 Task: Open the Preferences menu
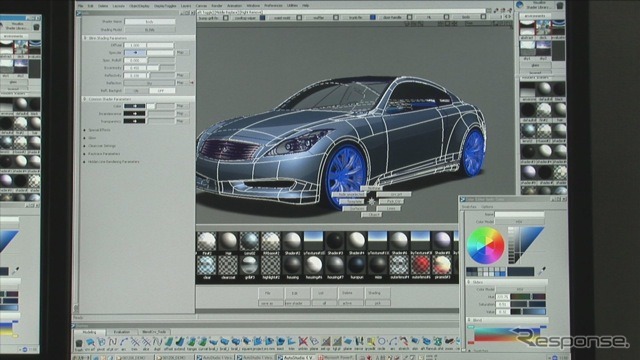click(x=273, y=6)
